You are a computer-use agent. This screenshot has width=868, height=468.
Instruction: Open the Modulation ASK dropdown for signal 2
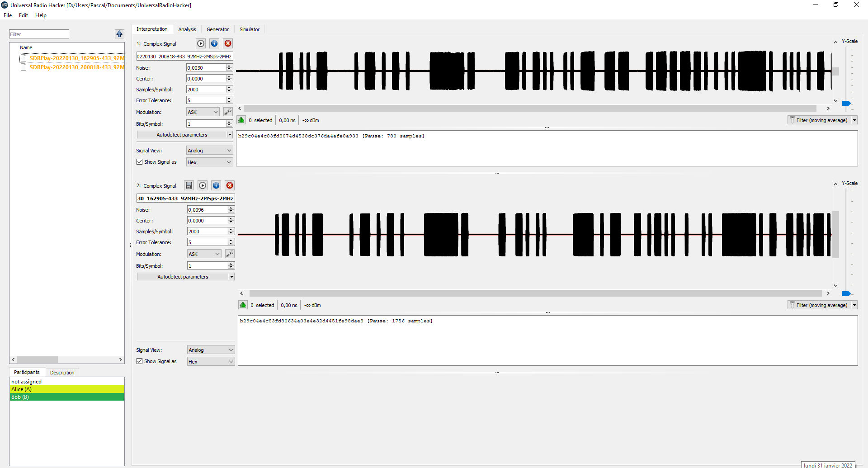coord(204,254)
